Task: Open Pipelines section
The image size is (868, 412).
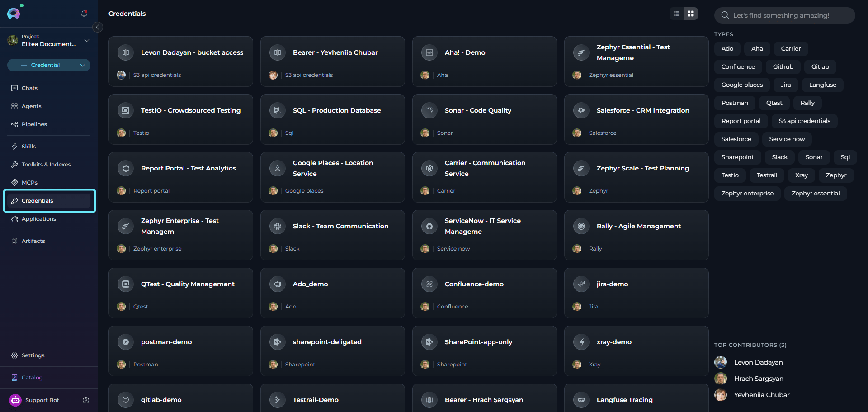Action: 49,124
